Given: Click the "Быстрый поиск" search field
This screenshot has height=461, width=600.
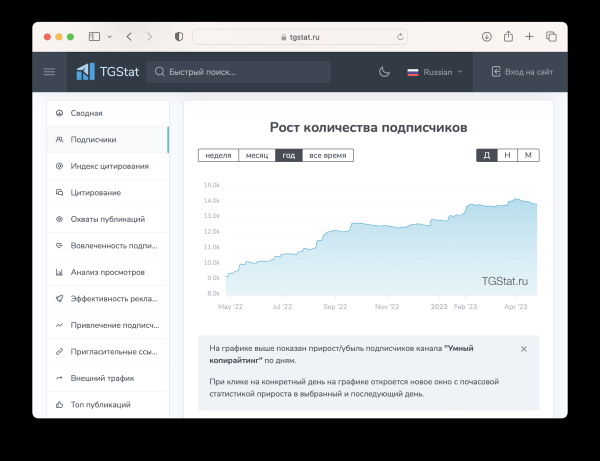Looking at the screenshot, I should pyautogui.click(x=240, y=72).
